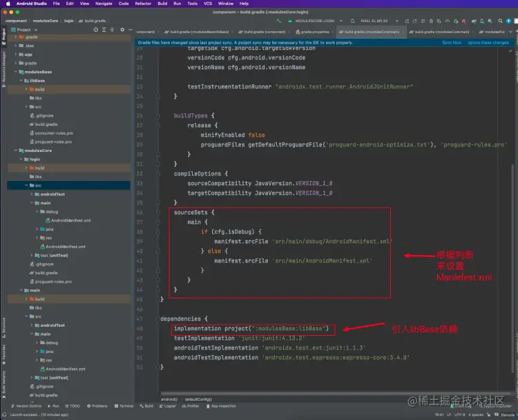
Task: Show hidden editor tabs dropdown arrow
Action: pyautogui.click(x=510, y=32)
